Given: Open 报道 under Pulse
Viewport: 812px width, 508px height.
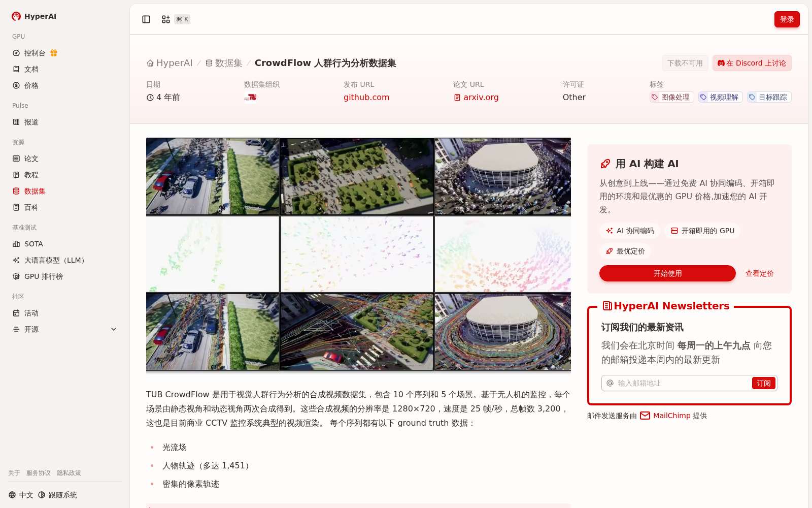Looking at the screenshot, I should coord(65,122).
